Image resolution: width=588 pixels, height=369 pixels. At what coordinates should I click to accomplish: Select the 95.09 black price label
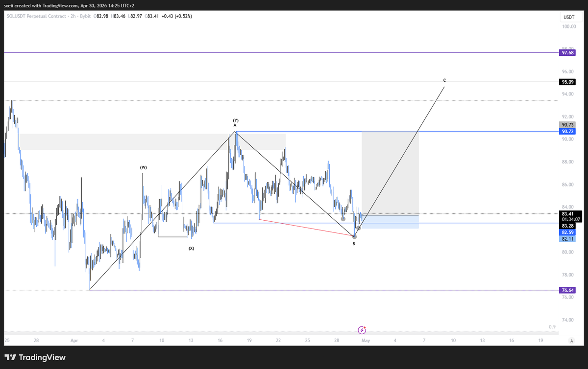point(568,82)
